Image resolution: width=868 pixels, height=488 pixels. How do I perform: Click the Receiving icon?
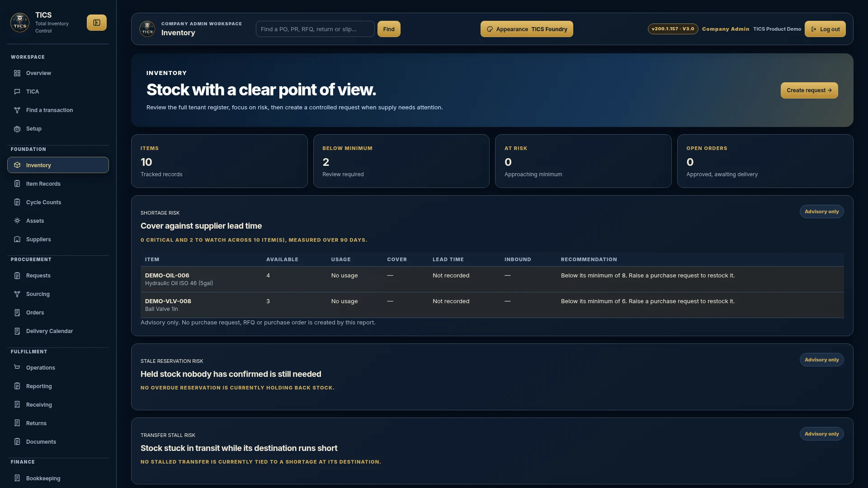pyautogui.click(x=17, y=405)
